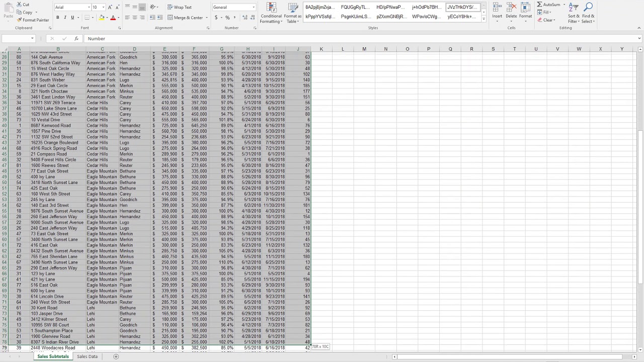The width and height of the screenshot is (644, 362).
Task: Apply cell style starting with JVzTHkDYS
Action: click(462, 8)
